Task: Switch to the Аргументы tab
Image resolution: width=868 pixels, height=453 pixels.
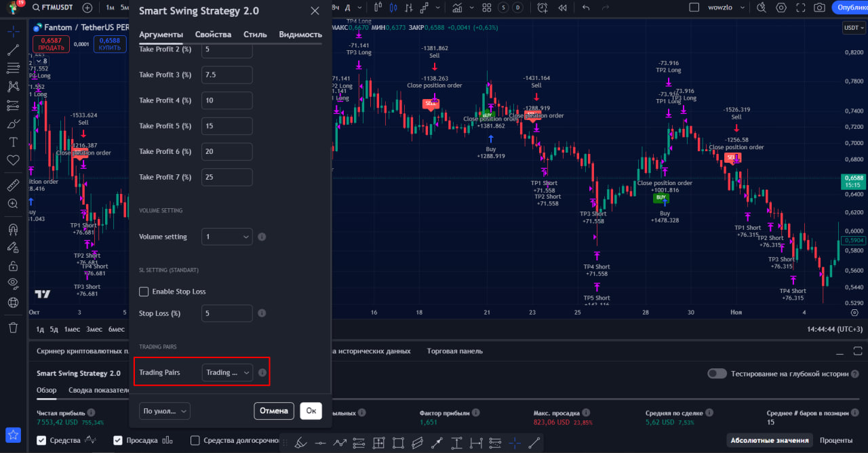Action: (x=161, y=35)
